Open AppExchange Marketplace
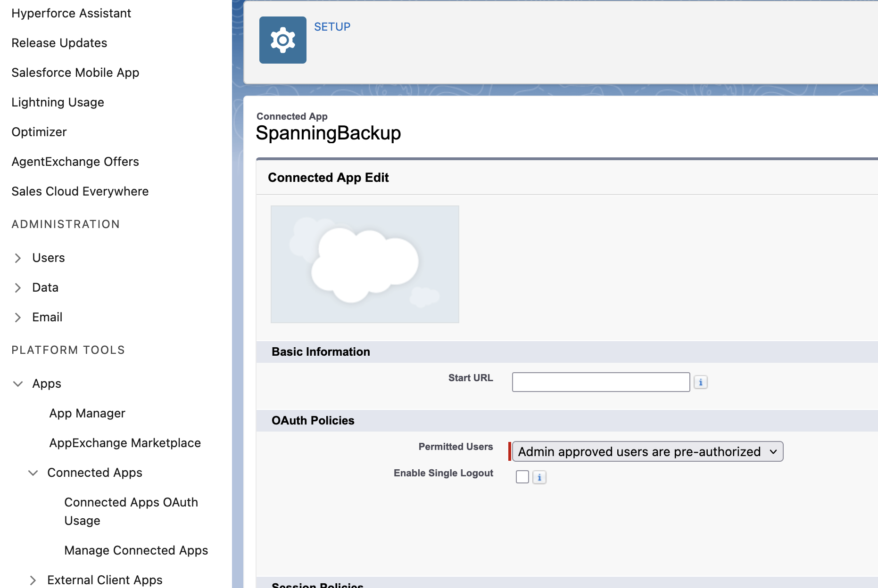 (125, 443)
